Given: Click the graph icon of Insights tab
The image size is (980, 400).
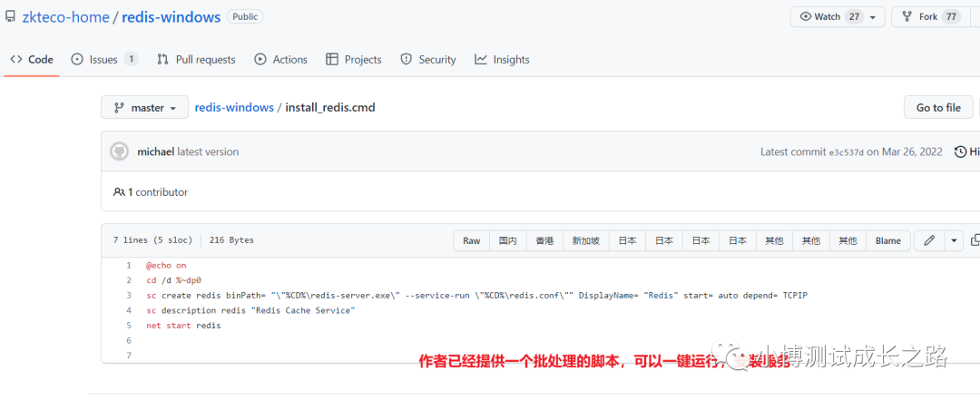Looking at the screenshot, I should click(x=481, y=59).
